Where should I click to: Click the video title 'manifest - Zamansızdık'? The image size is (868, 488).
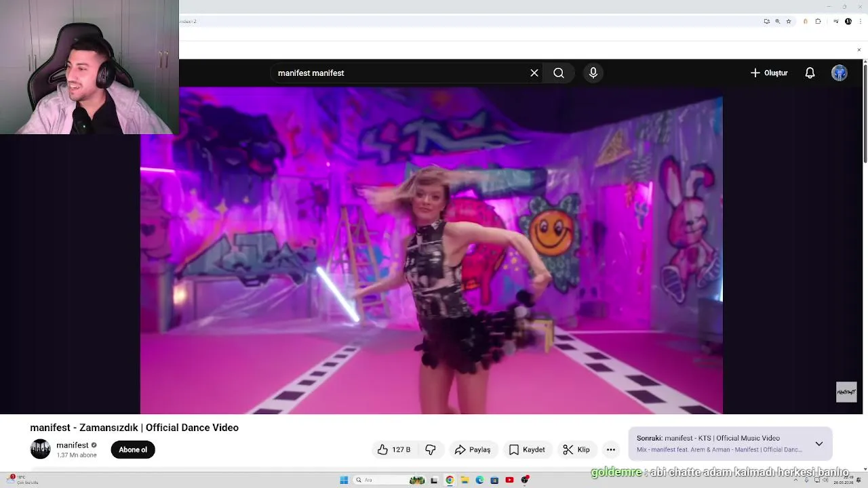point(134,428)
